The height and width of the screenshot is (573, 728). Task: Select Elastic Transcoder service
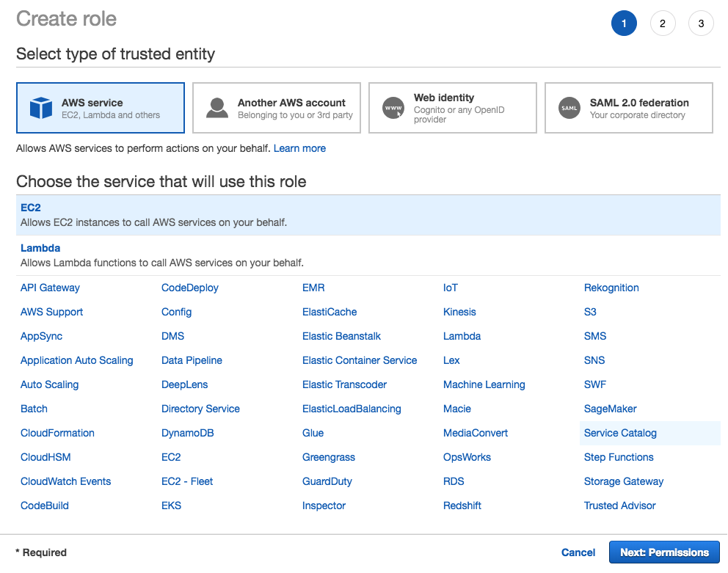(344, 384)
